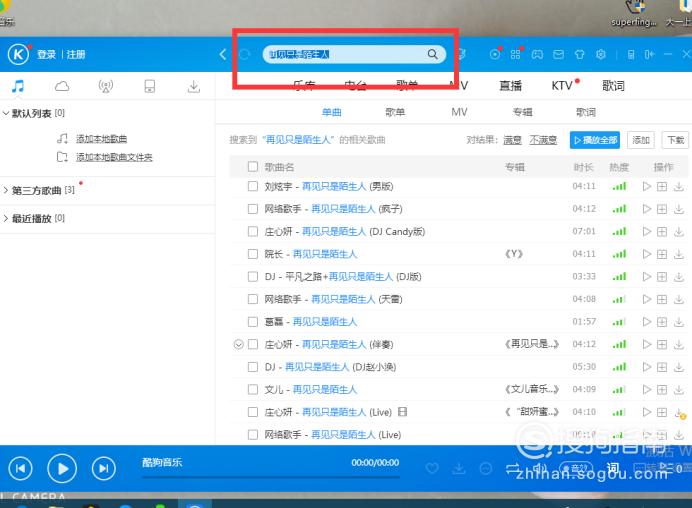The image size is (692, 508).
Task: Open the settings gear icon
Action: [601, 54]
